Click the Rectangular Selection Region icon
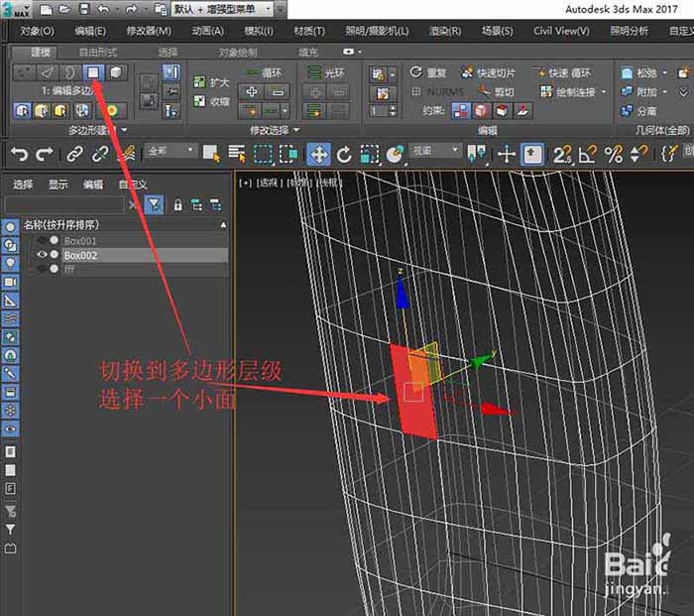Viewport: 694px width, 616px height. (263, 154)
